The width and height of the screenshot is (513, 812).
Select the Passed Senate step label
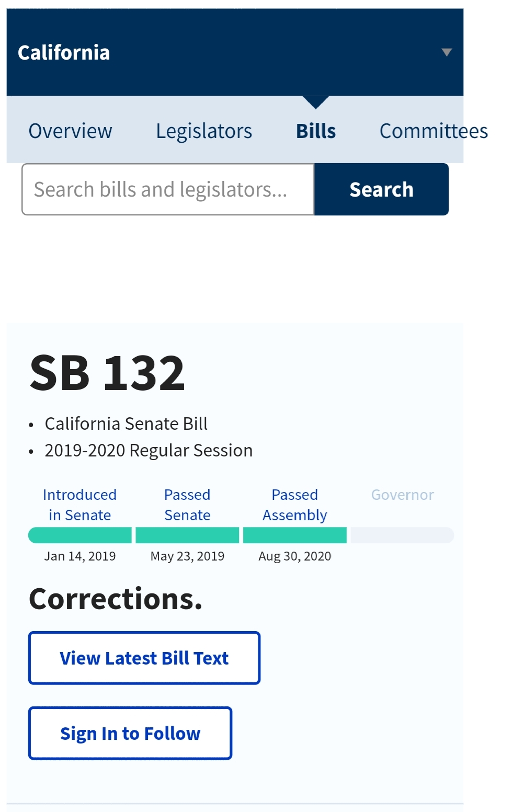(187, 505)
